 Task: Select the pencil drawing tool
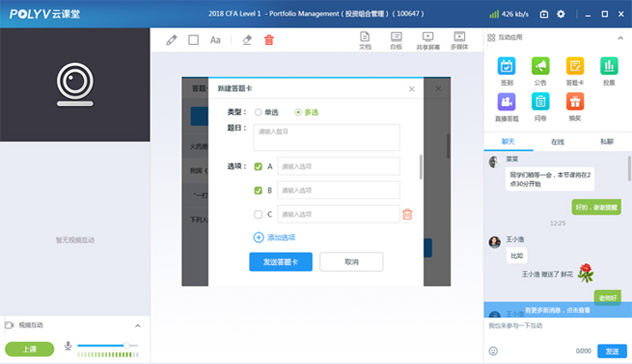pyautogui.click(x=171, y=40)
